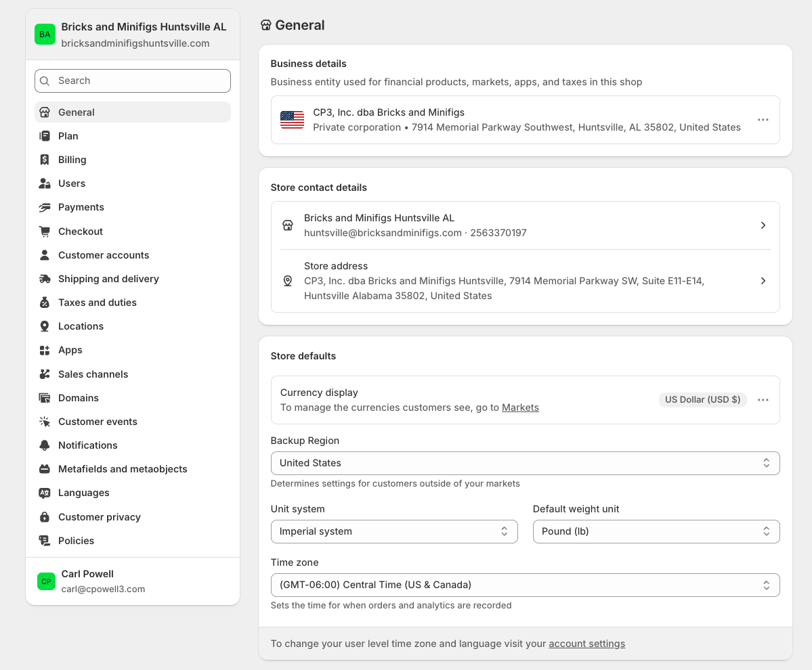This screenshot has width=812, height=670.
Task: Click the Sales channels icon
Action: 45,374
